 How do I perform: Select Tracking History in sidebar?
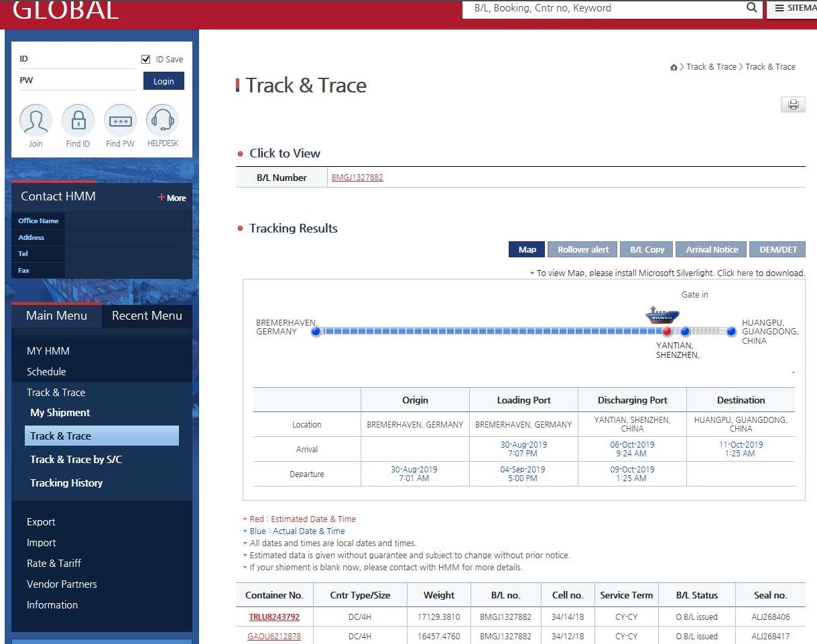point(66,482)
